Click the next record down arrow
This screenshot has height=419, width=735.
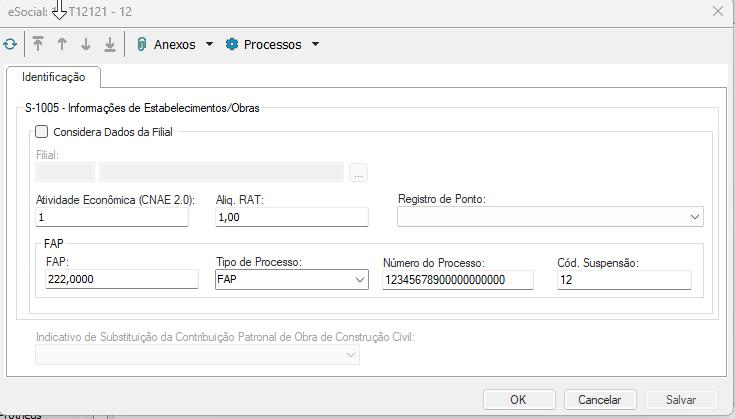click(x=86, y=44)
